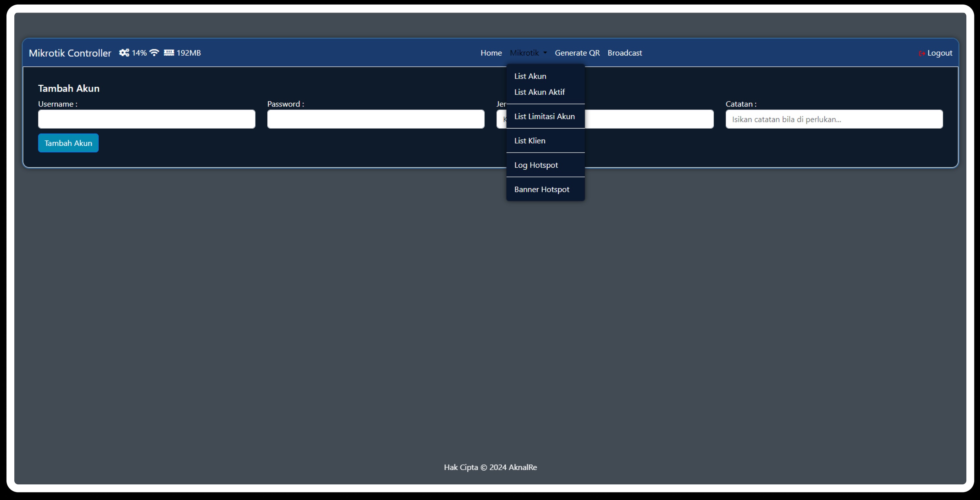This screenshot has height=500, width=980.
Task: Click the Catatan notes field
Action: pos(834,119)
